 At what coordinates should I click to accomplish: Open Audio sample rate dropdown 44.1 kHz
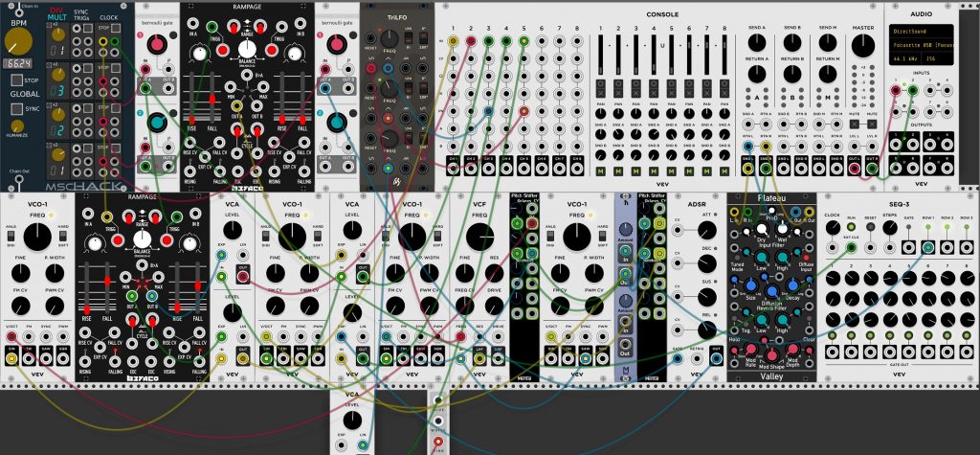(905, 58)
